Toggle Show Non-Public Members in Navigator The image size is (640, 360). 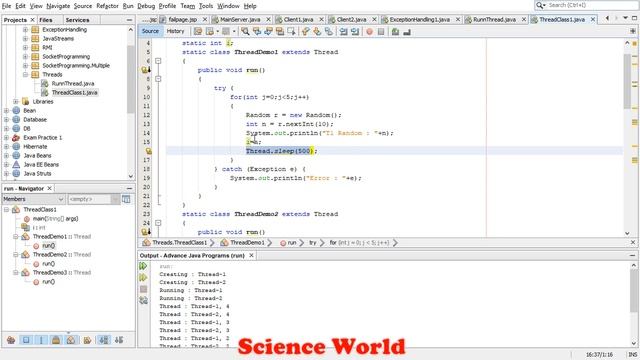pos(56,340)
